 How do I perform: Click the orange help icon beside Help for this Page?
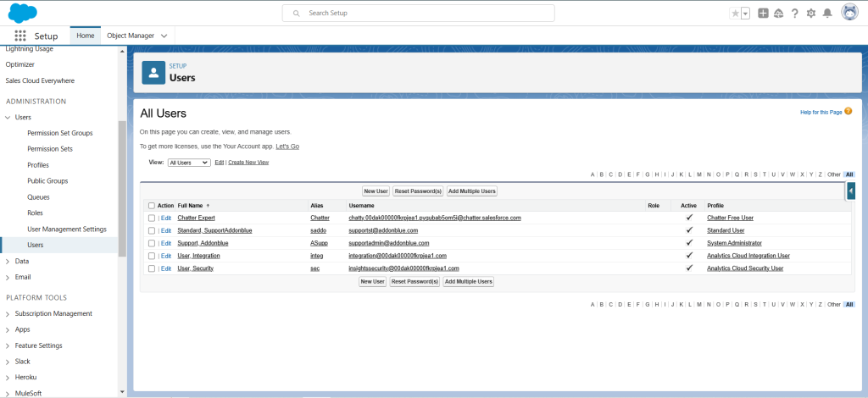[848, 112]
